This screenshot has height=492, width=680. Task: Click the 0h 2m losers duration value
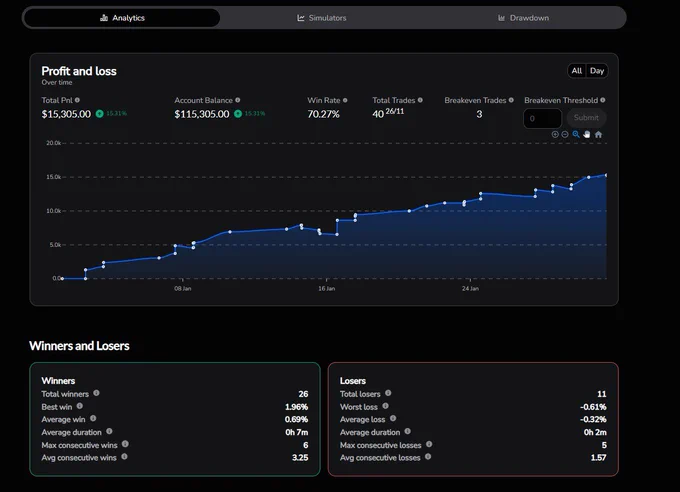click(595, 432)
